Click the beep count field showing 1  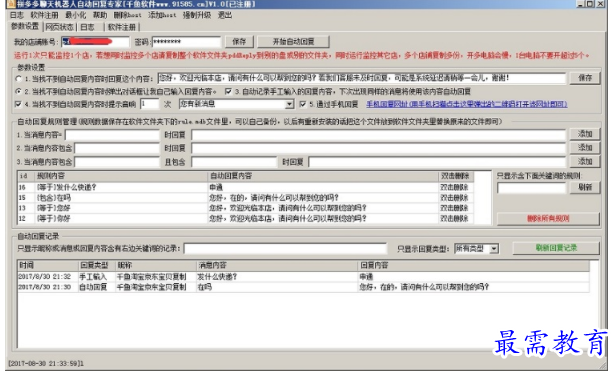(x=150, y=104)
